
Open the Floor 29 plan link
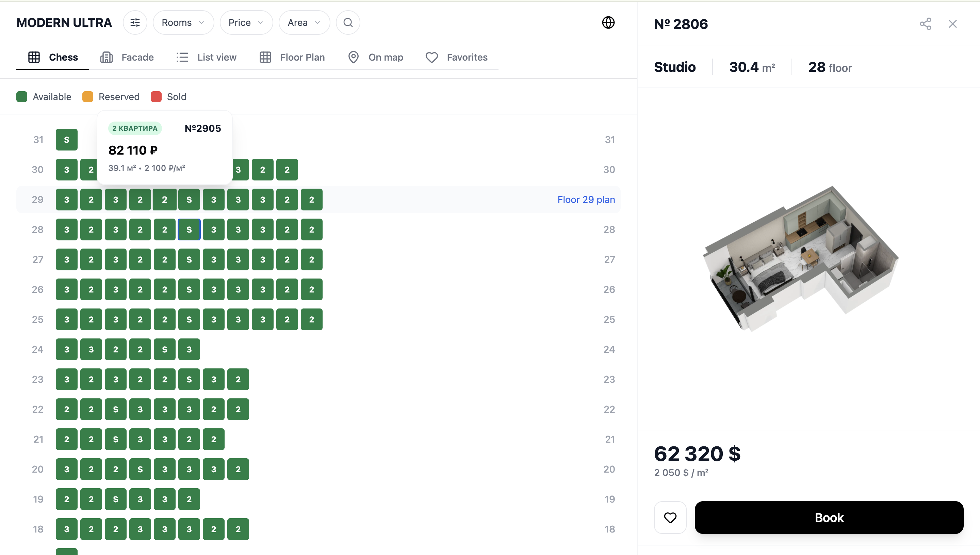(x=586, y=200)
